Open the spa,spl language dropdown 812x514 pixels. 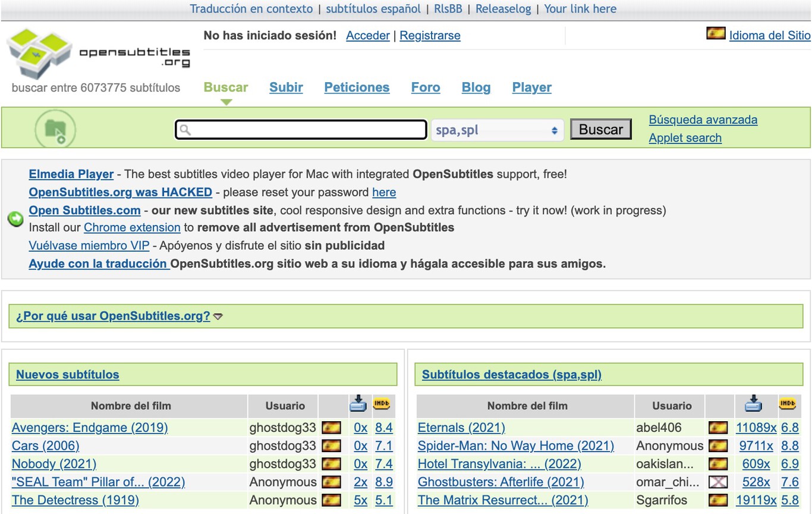496,130
